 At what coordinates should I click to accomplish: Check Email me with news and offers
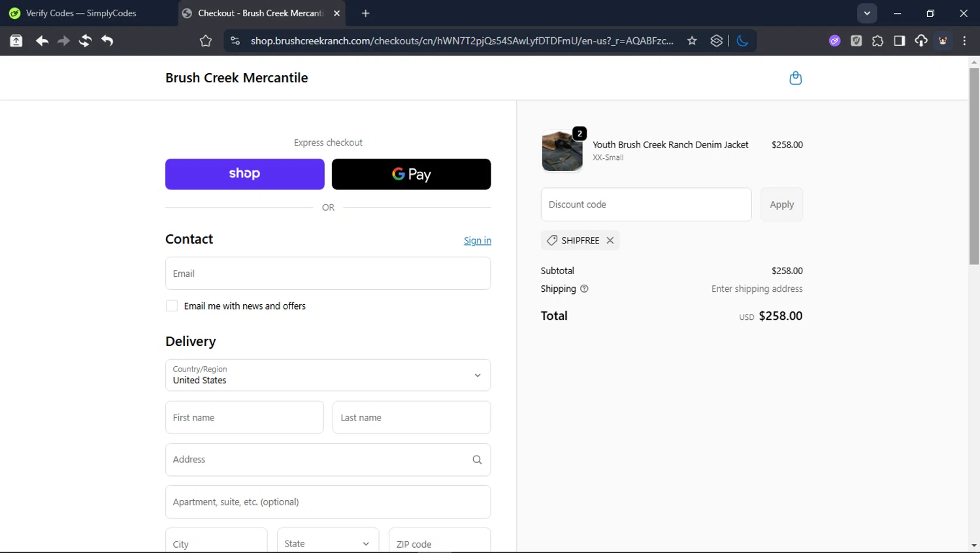pos(172,306)
